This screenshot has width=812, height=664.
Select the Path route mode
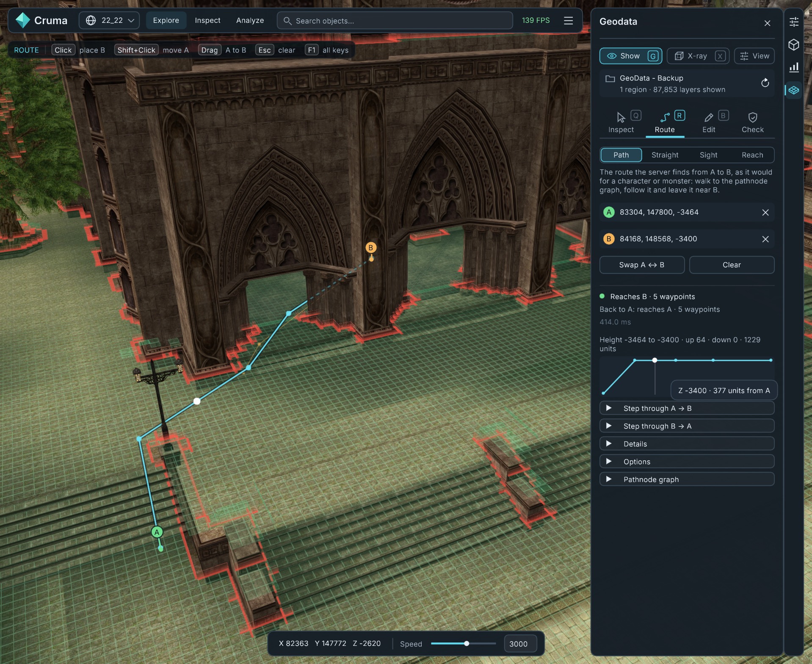[x=621, y=155]
